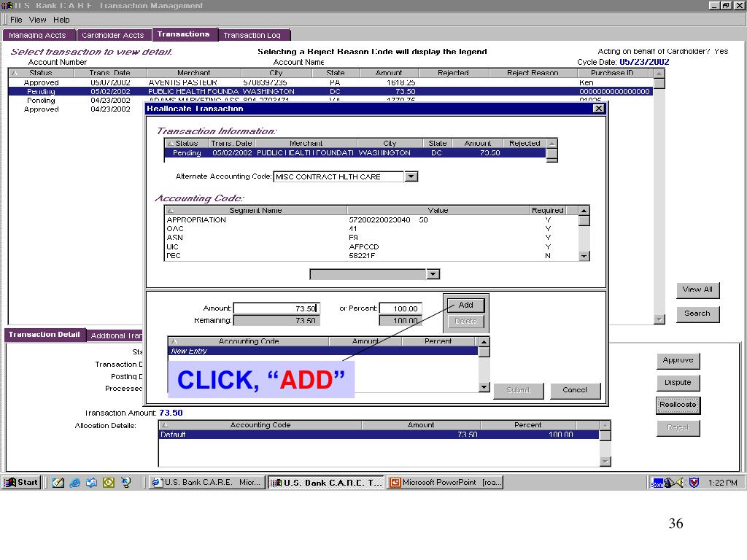Select the APPROPRIATION segment row
The height and width of the screenshot is (560, 747).
(371, 220)
